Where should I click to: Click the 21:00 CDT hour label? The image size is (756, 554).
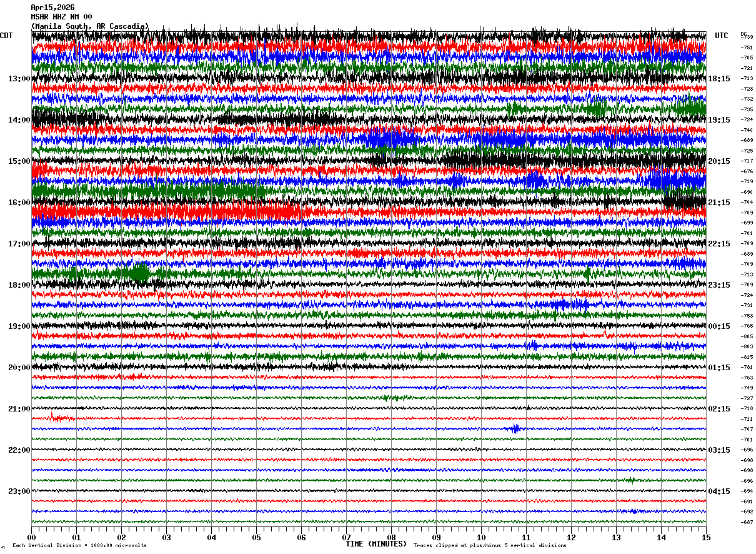(19, 409)
